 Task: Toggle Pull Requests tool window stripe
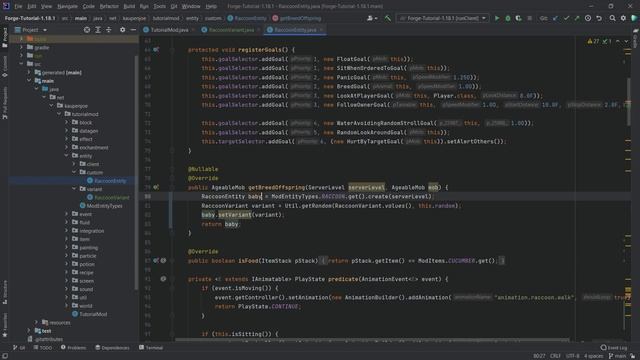(x=5, y=103)
